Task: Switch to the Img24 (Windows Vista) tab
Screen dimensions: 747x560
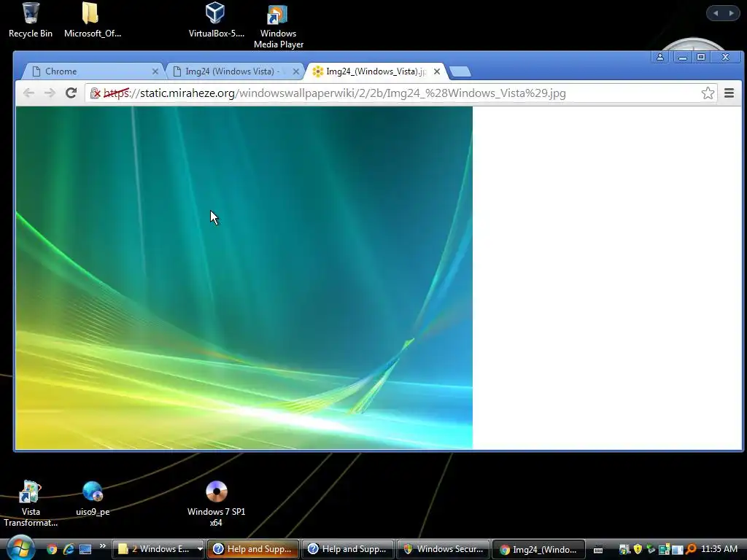Action: tap(234, 71)
